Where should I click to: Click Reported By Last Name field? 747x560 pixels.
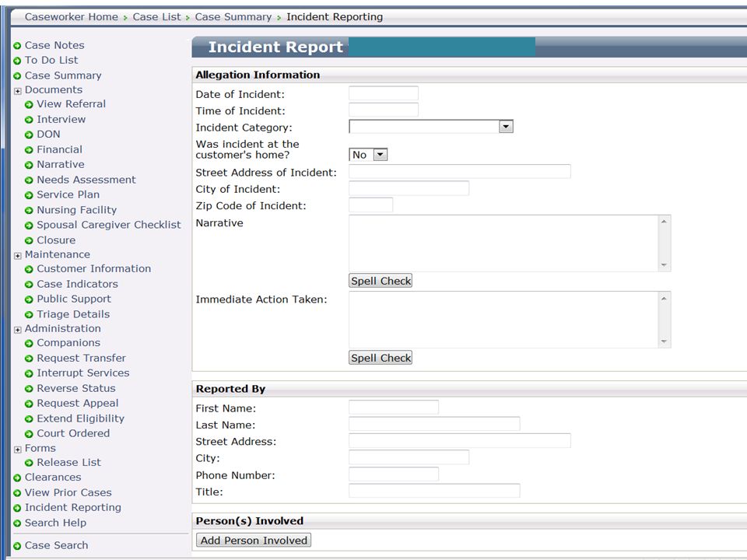point(434,424)
